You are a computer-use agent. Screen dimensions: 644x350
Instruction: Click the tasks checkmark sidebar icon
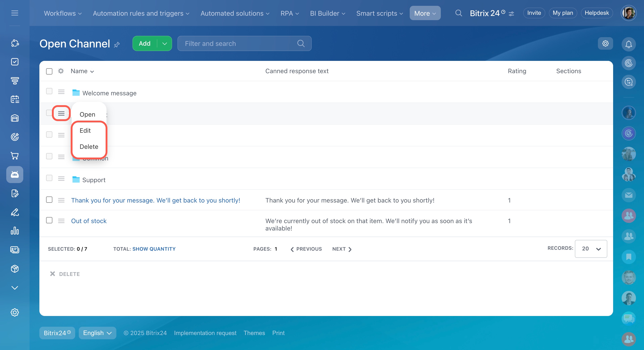coord(15,62)
